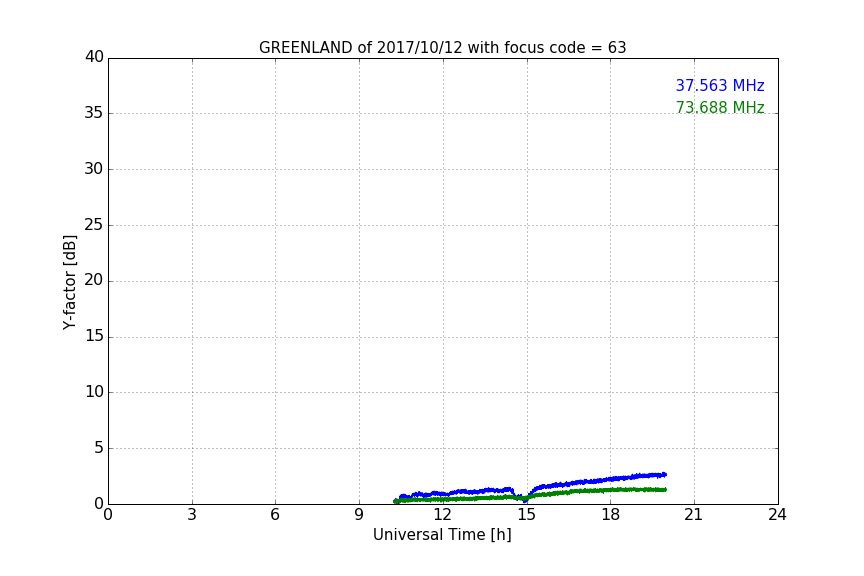Click x-axis tick label '21'
Viewport: 864px width, 576px height.
[694, 515]
